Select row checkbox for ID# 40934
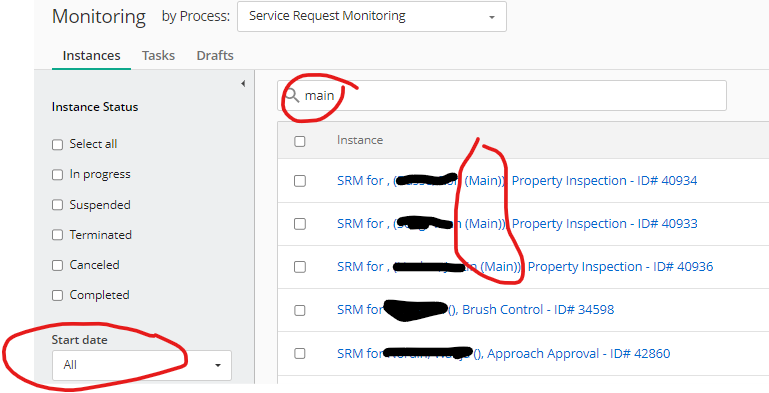Viewport: 769px width, 393px height. 300,181
